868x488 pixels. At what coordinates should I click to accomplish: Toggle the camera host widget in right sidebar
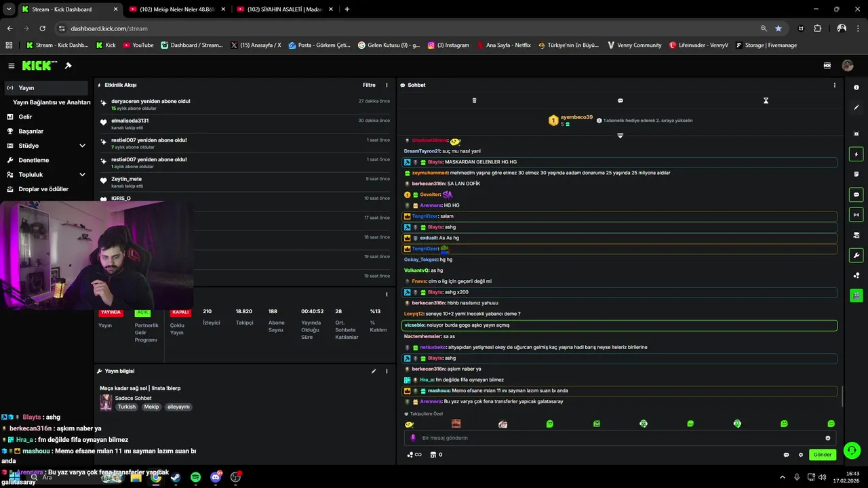click(x=856, y=235)
